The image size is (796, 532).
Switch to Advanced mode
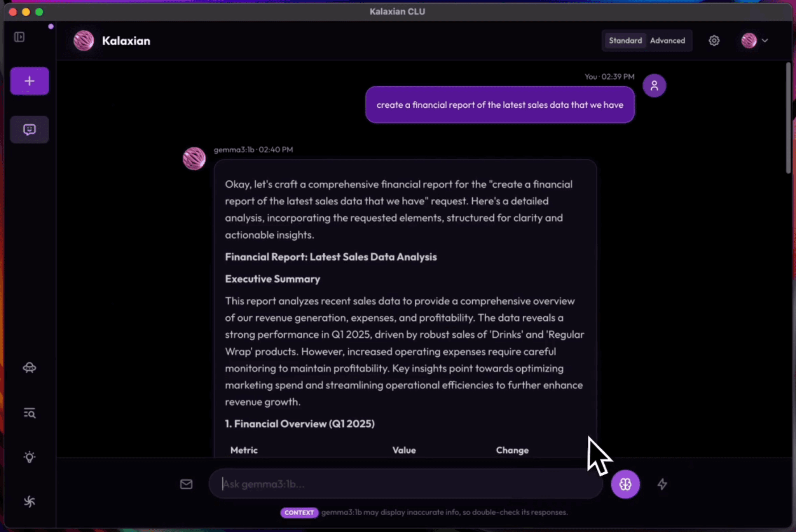(667, 40)
